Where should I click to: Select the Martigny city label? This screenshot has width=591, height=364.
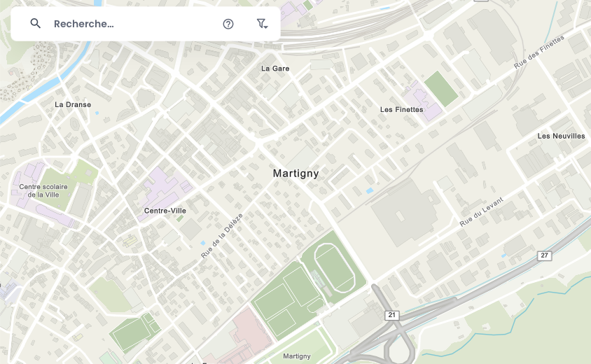pos(296,174)
